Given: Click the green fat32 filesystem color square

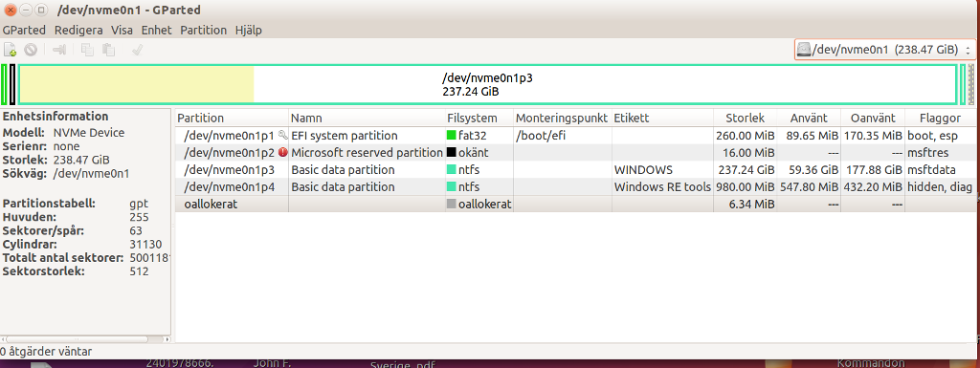Looking at the screenshot, I should click(452, 135).
